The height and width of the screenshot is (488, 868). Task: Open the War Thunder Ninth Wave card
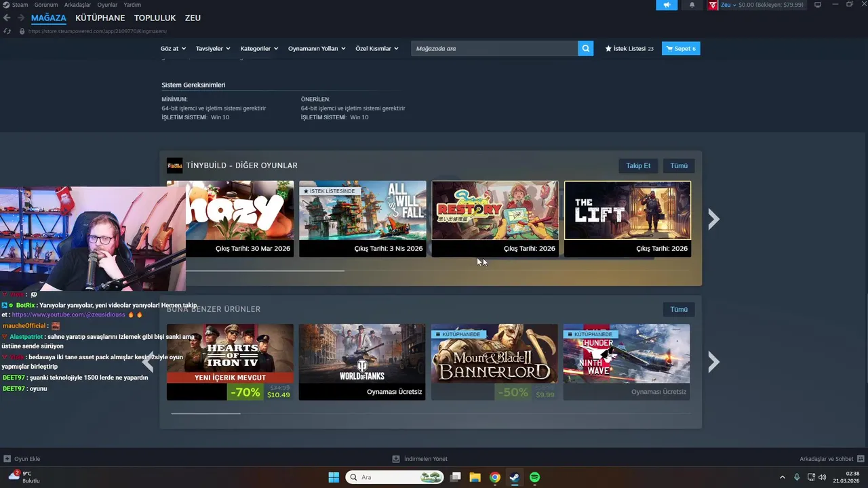click(627, 362)
